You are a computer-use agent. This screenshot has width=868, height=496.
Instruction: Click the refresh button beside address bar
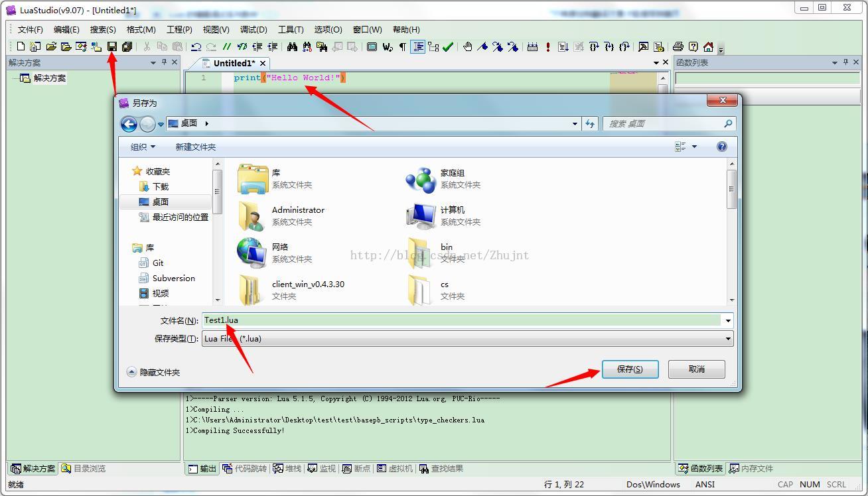point(590,123)
